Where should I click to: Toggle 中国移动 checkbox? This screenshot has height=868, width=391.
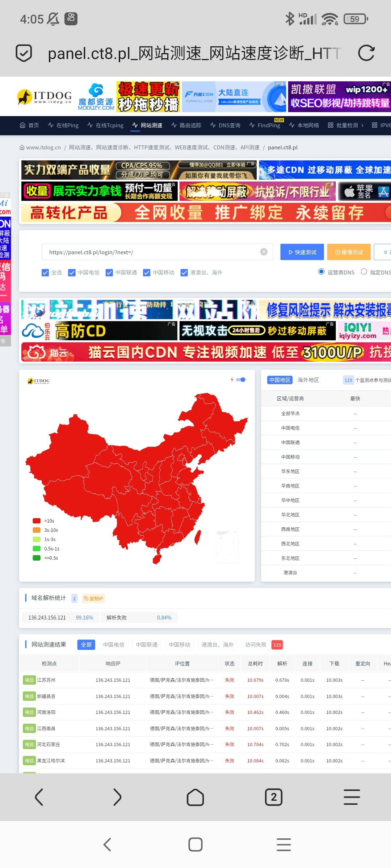[147, 273]
